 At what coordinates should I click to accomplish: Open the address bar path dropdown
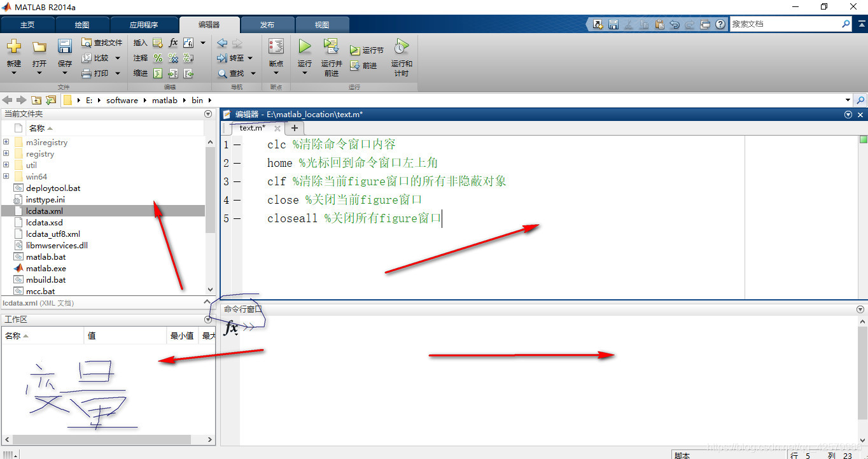point(848,101)
